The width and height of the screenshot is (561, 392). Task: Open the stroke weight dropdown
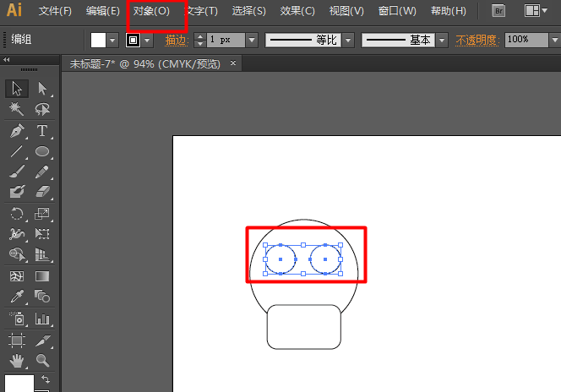[252, 40]
